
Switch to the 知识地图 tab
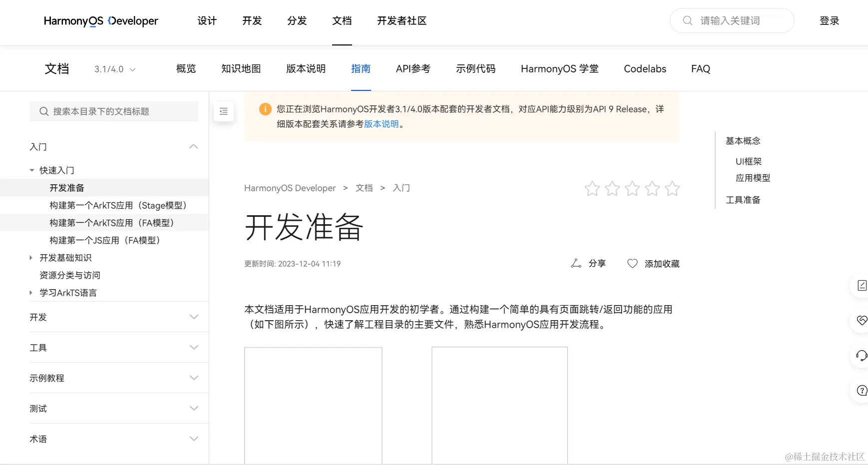pyautogui.click(x=241, y=69)
